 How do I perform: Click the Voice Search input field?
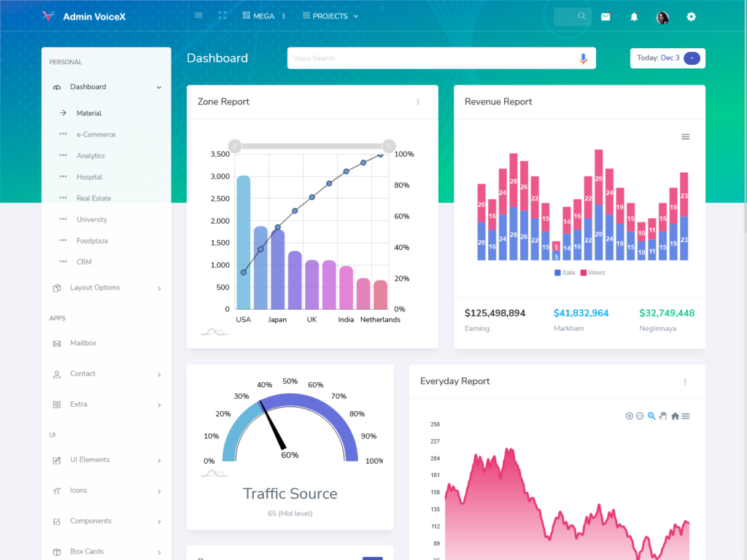441,58
